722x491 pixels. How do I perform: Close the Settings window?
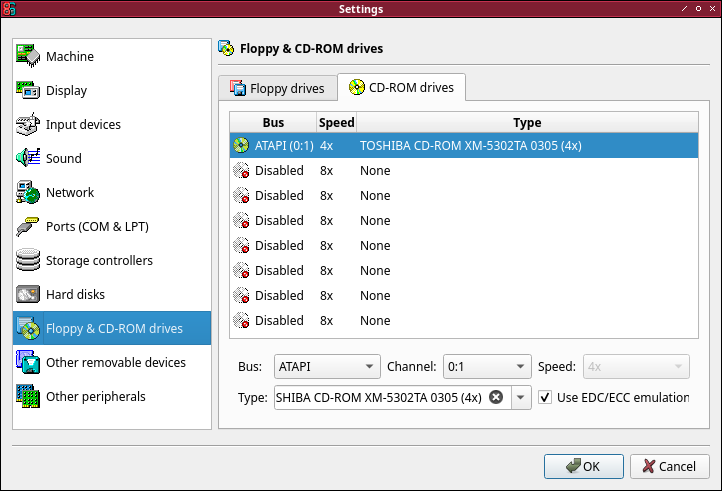point(712,8)
